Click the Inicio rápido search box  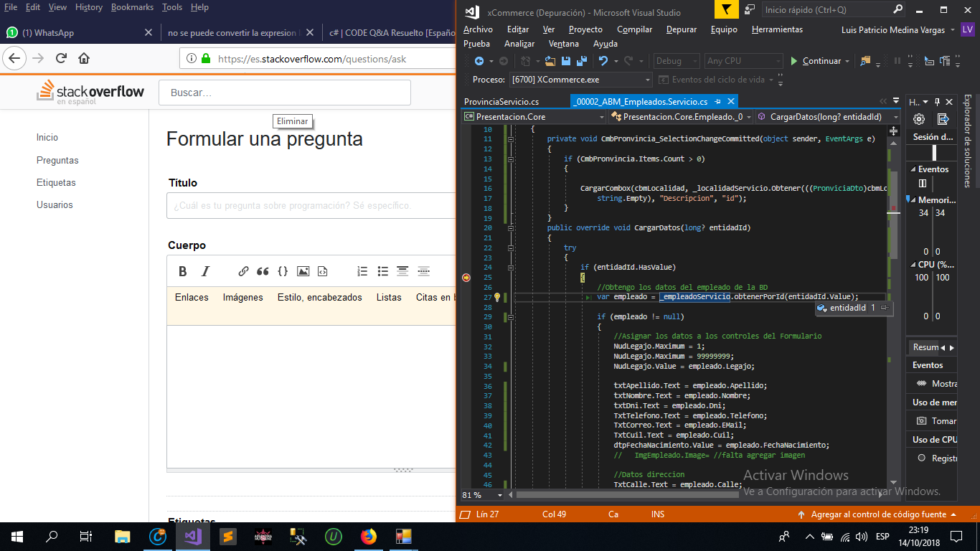(x=834, y=10)
